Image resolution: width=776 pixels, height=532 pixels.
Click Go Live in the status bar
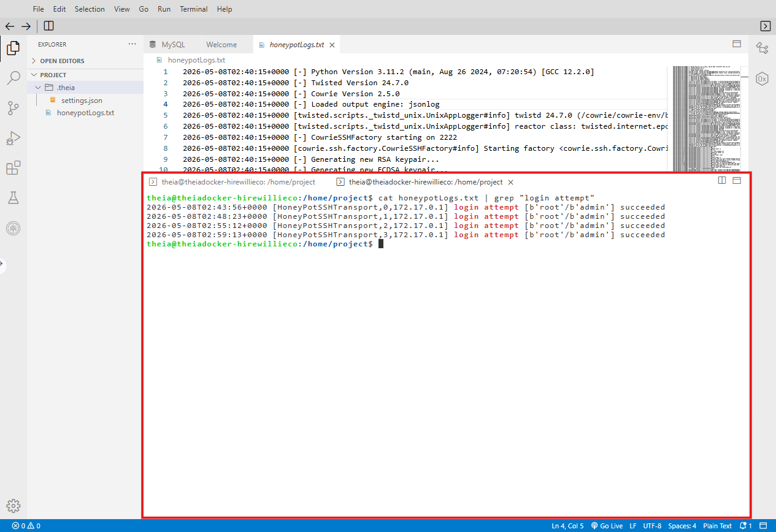(x=607, y=526)
